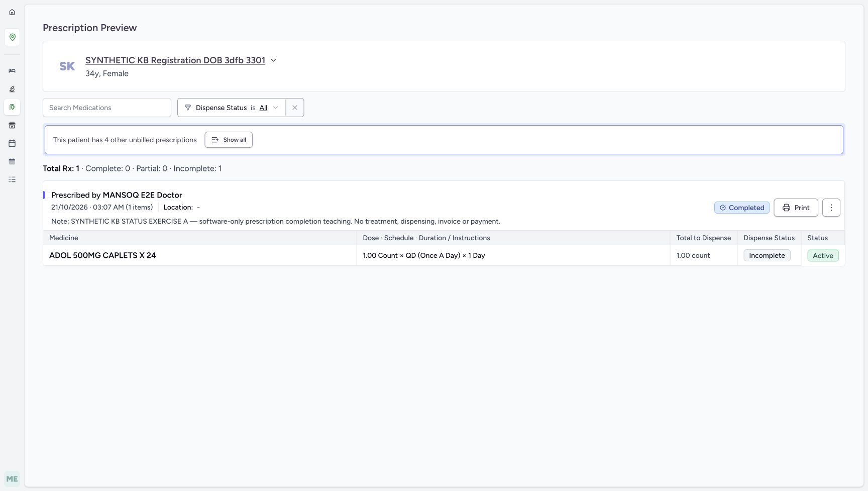Go to home via the house icon
The height and width of the screenshot is (491, 868).
tap(12, 12)
